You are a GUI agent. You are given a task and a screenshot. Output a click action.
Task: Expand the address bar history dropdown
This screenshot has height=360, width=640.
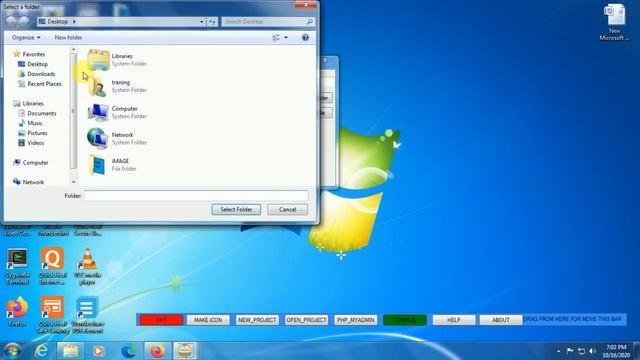tap(202, 22)
